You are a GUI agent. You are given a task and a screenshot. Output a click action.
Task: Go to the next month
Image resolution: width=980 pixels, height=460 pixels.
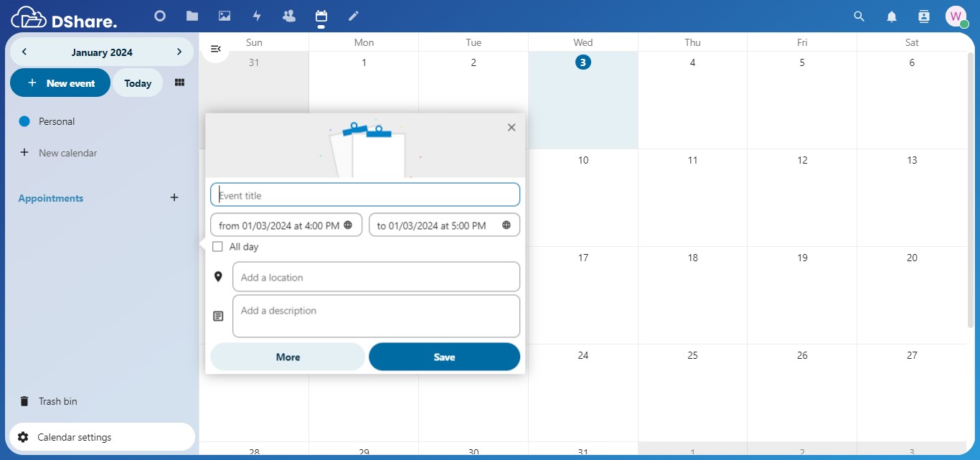(x=179, y=52)
